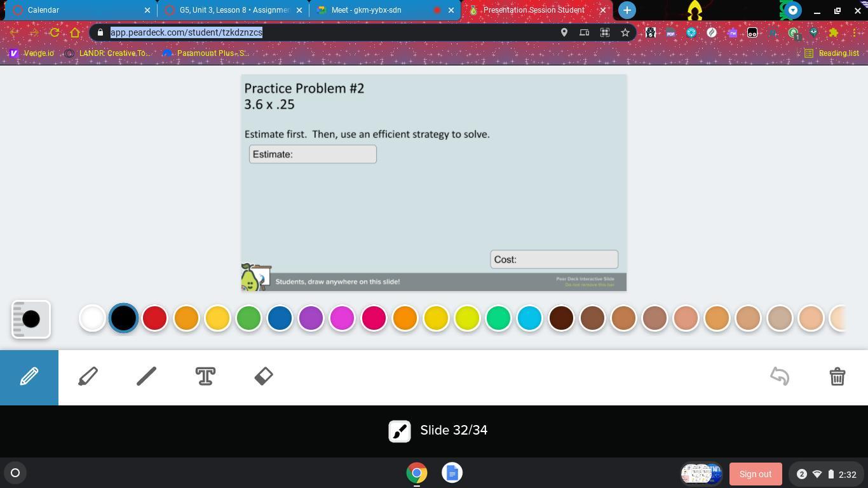Choose the red color swatch
868x488 pixels.
tap(154, 318)
